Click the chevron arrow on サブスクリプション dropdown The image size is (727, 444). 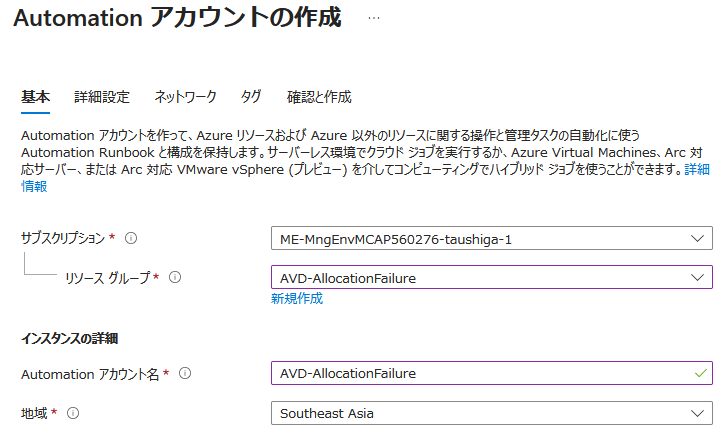click(696, 238)
